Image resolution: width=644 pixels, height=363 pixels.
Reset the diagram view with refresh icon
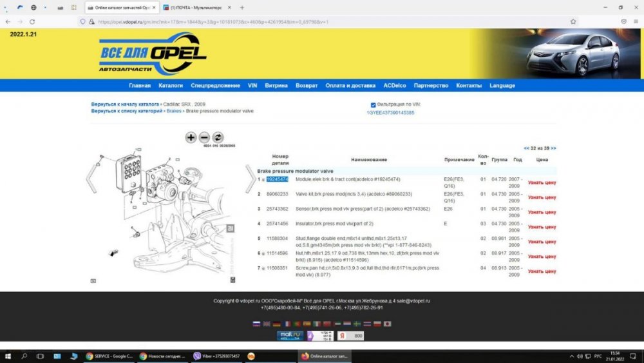pyautogui.click(x=218, y=137)
